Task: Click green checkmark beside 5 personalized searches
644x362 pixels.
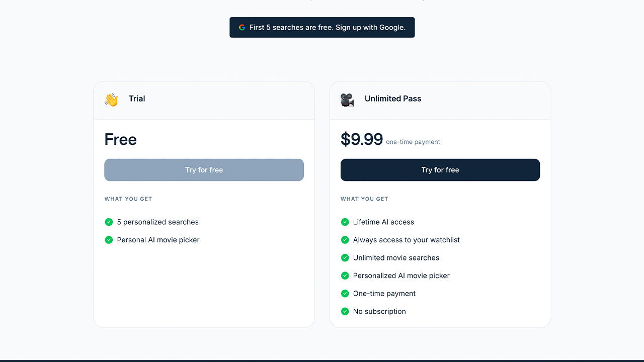Action: (x=109, y=222)
